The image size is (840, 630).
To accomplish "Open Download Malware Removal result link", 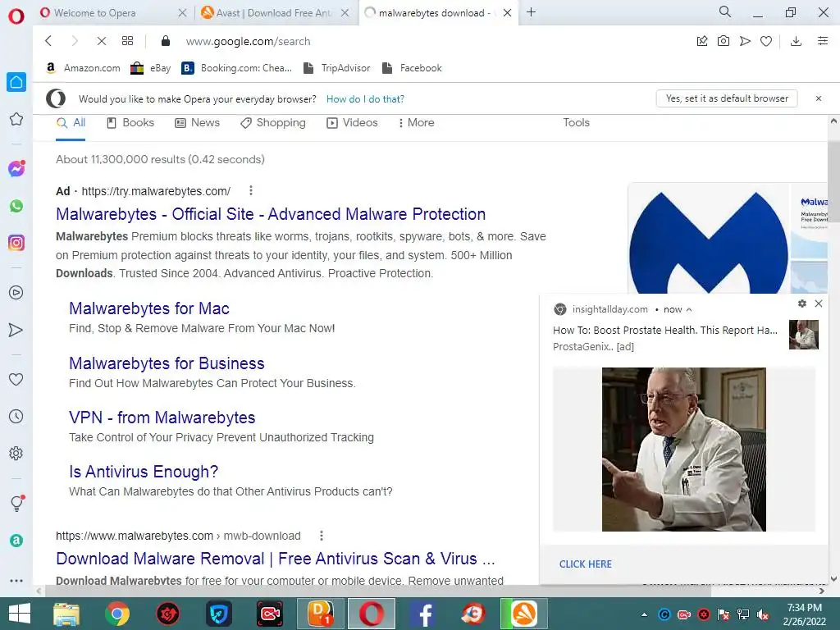I will click(x=276, y=559).
